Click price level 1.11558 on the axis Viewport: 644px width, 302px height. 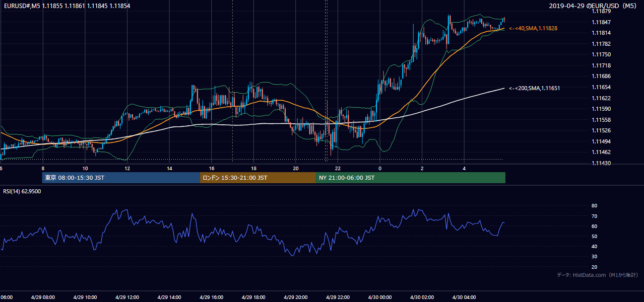coord(601,120)
